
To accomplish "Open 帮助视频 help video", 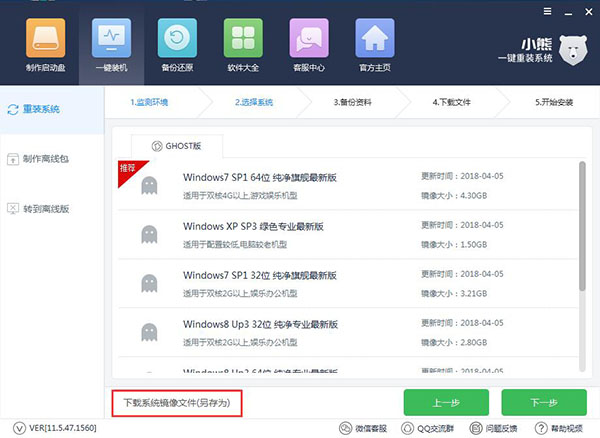I will click(x=559, y=428).
